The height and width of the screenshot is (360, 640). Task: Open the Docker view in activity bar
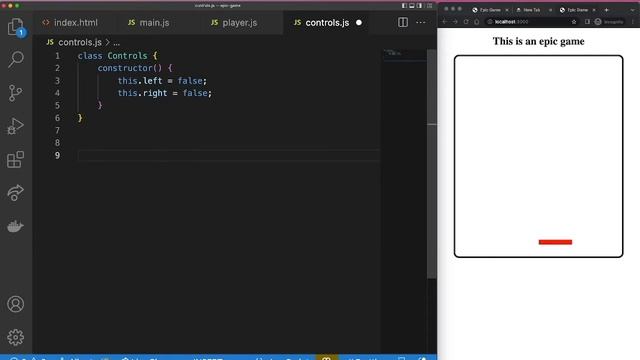16,226
